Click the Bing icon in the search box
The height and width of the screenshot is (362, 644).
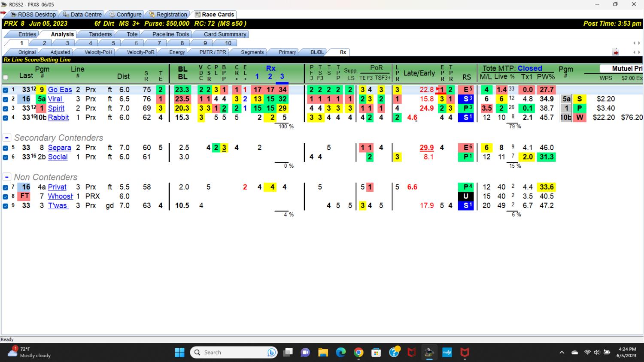coord(271,353)
